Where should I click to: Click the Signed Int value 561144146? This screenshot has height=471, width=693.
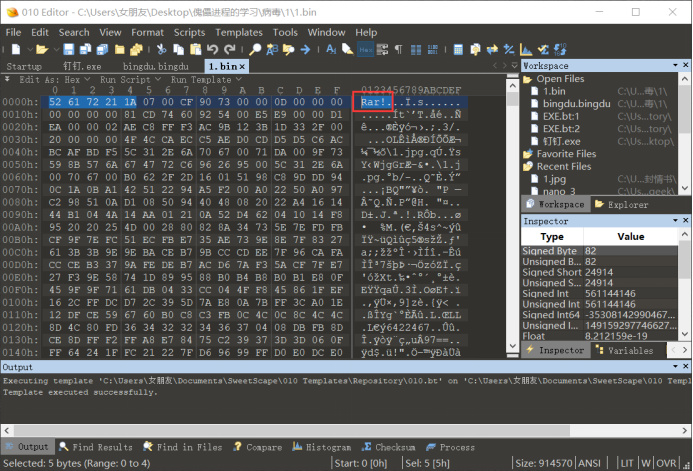click(610, 293)
